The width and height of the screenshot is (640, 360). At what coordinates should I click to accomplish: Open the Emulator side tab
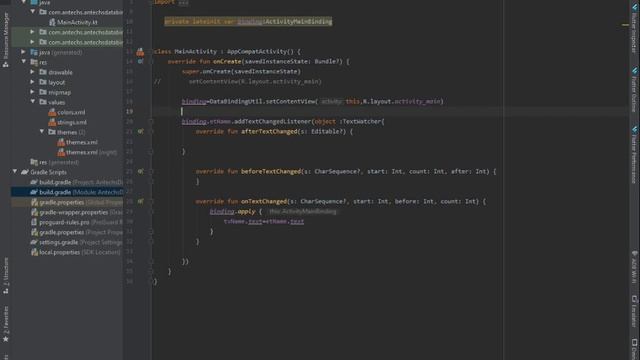[634, 311]
